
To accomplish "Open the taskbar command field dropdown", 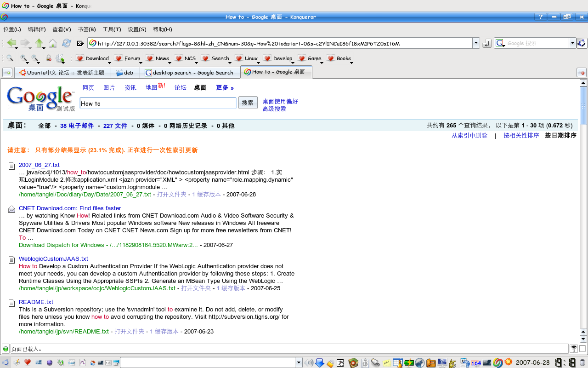I will (x=299, y=362).
